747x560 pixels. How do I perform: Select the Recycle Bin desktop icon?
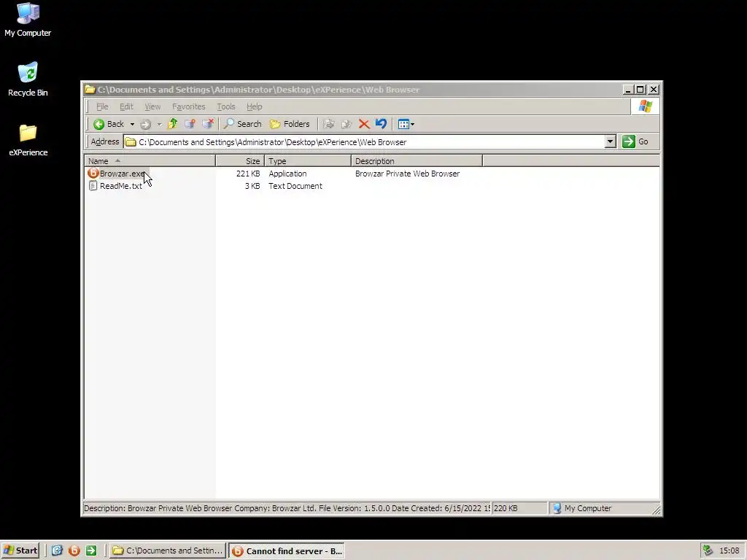coord(28,79)
